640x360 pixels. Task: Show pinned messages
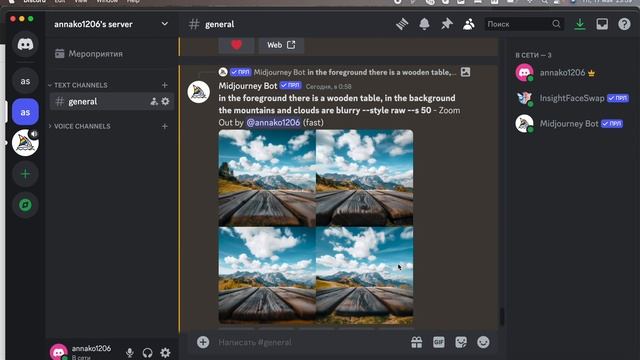(x=447, y=24)
